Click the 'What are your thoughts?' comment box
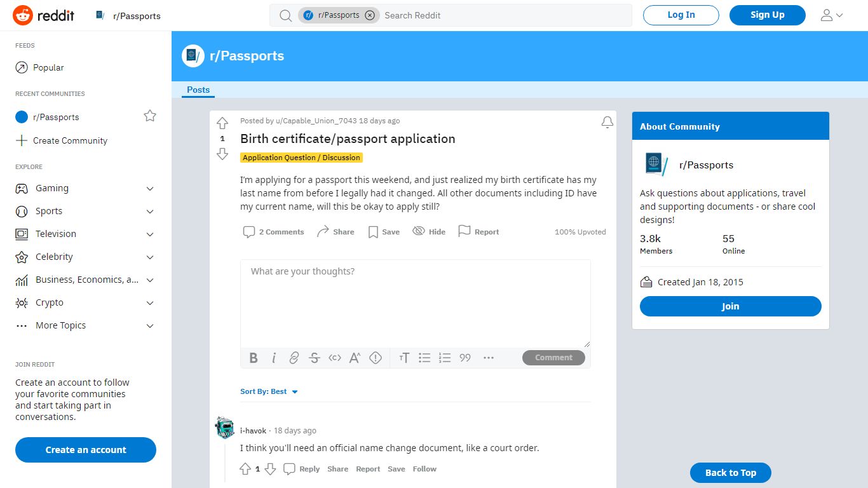 (x=416, y=303)
